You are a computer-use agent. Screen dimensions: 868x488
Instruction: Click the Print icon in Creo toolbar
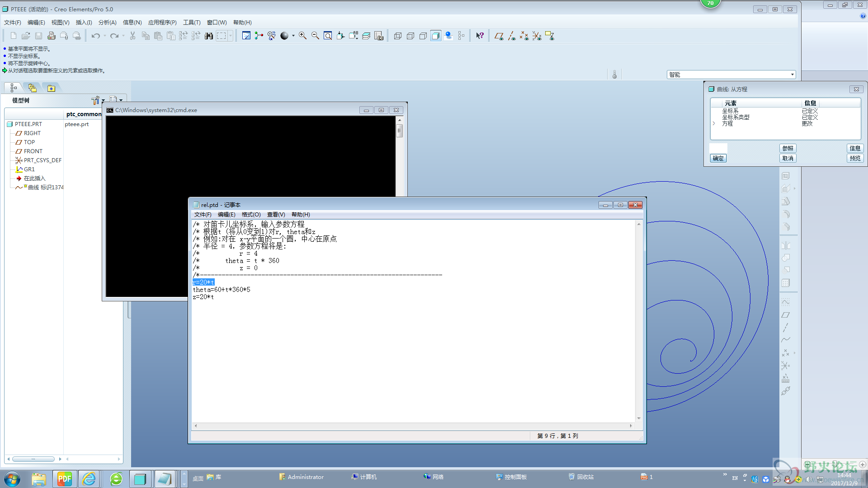tap(52, 36)
